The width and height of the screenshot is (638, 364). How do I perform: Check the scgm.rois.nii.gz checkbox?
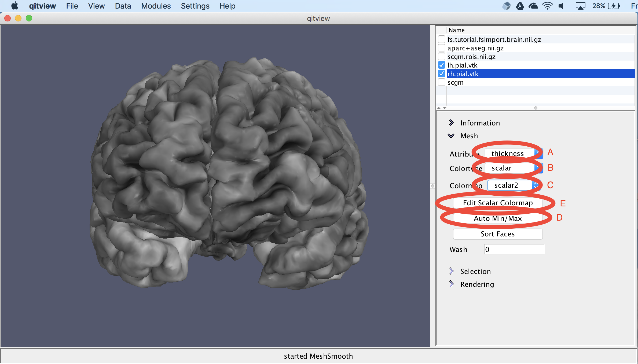(442, 57)
